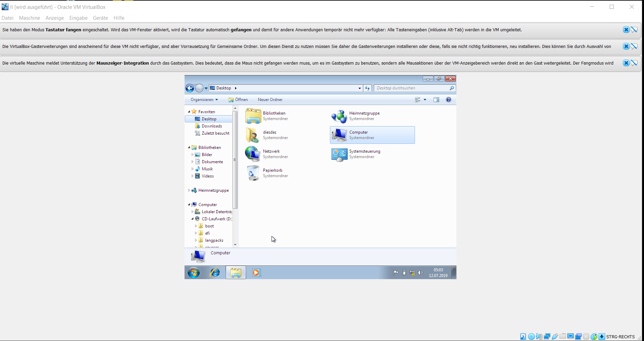Collapse the Favoriten tree group
The height and width of the screenshot is (341, 644).
189,112
